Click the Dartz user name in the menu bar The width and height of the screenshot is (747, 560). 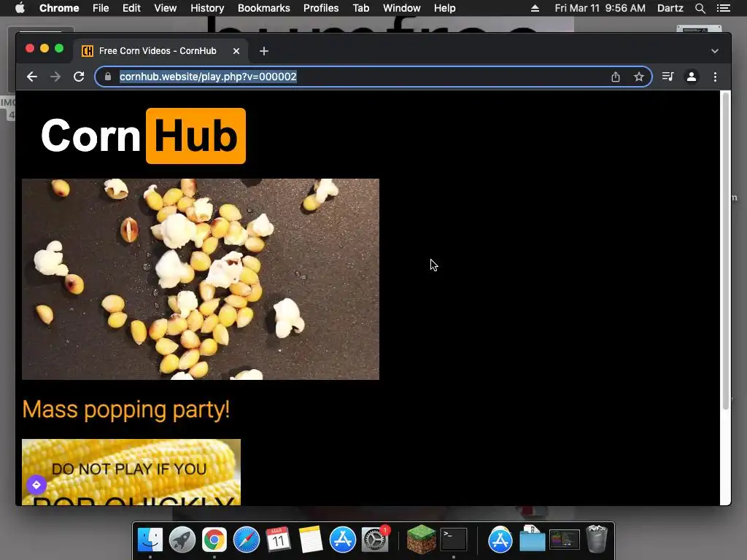670,8
